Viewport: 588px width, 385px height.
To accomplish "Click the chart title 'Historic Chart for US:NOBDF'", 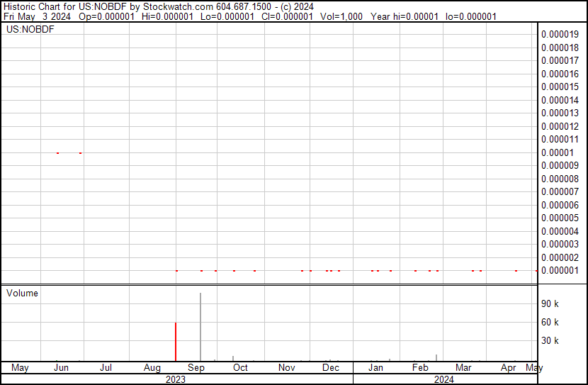I will pyautogui.click(x=65, y=7).
